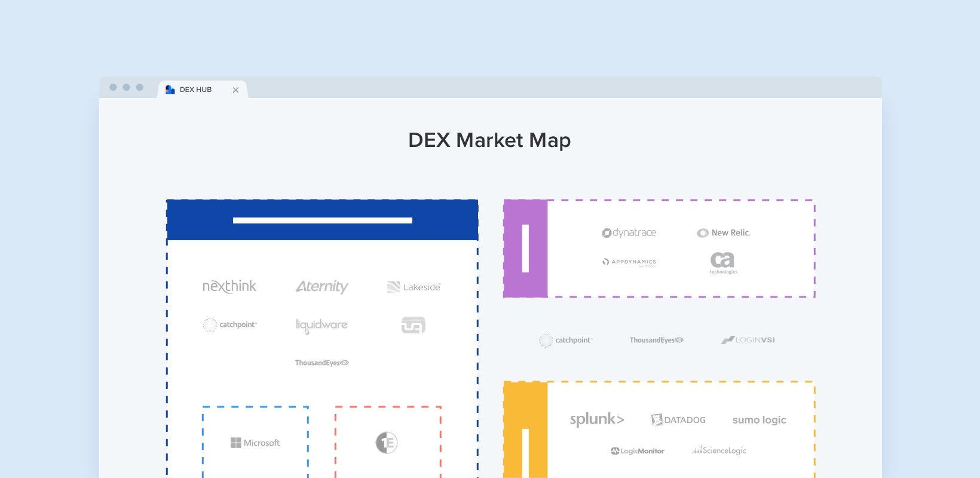The width and height of the screenshot is (980, 478).
Task: Select the DEX HUB browser tab
Action: click(x=203, y=90)
